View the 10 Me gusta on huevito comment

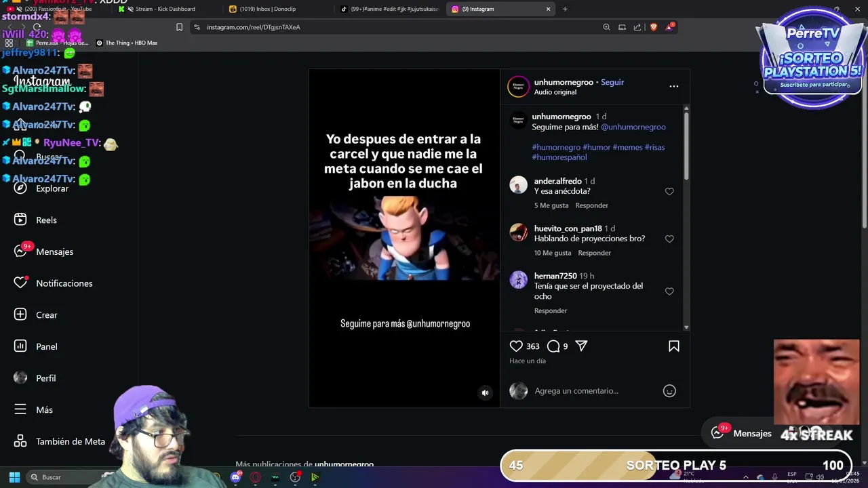pos(553,253)
